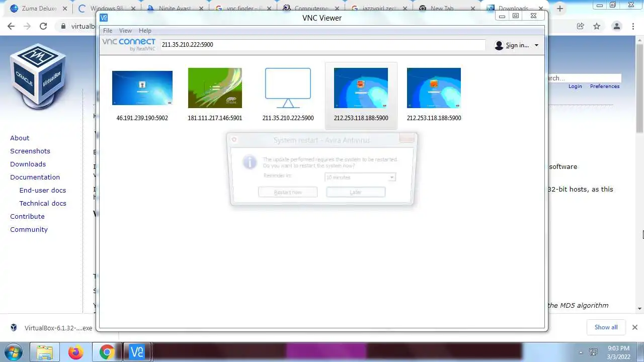
Task: Click the Sign in user avatar icon
Action: [x=499, y=45]
